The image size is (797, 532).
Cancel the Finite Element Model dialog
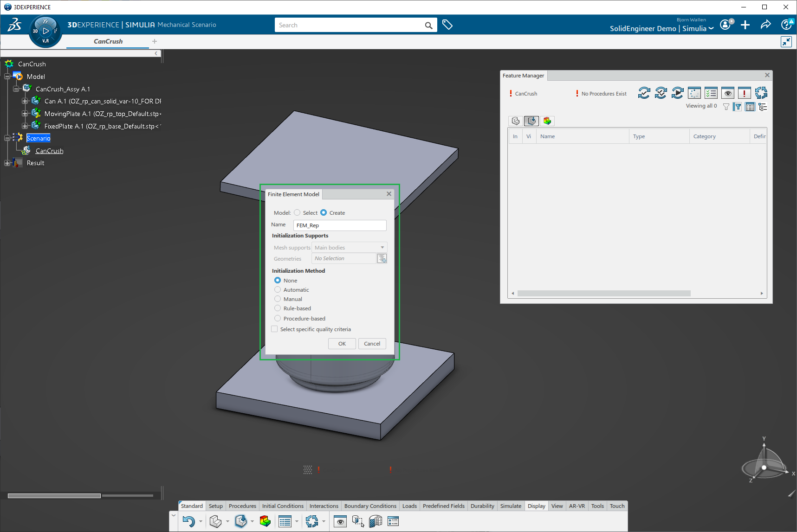point(372,344)
